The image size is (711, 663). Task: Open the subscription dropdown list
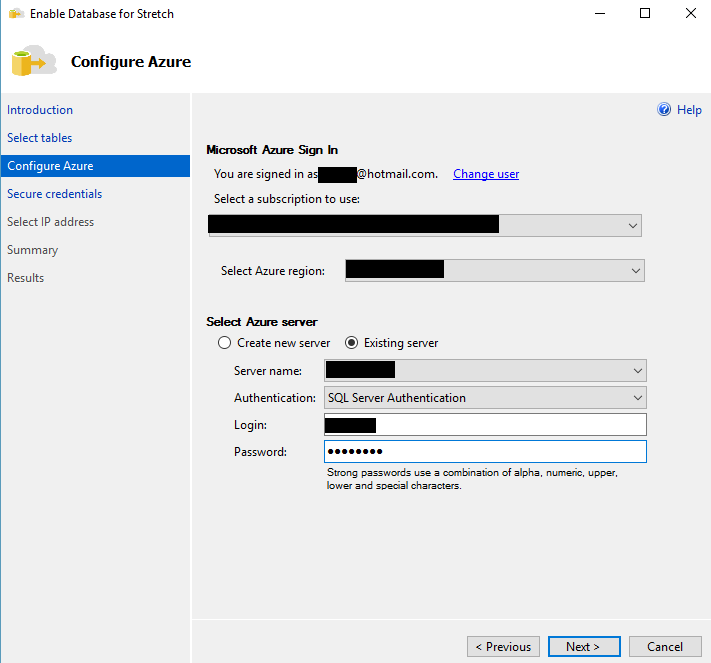click(425, 225)
